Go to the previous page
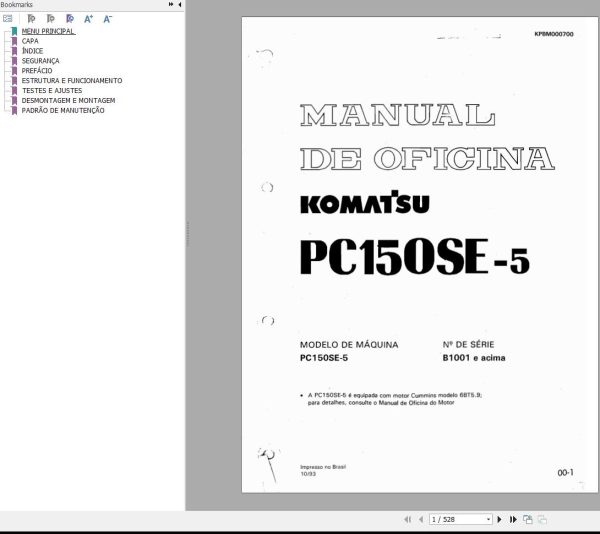Viewport: 600px width, 534px height. click(x=421, y=519)
